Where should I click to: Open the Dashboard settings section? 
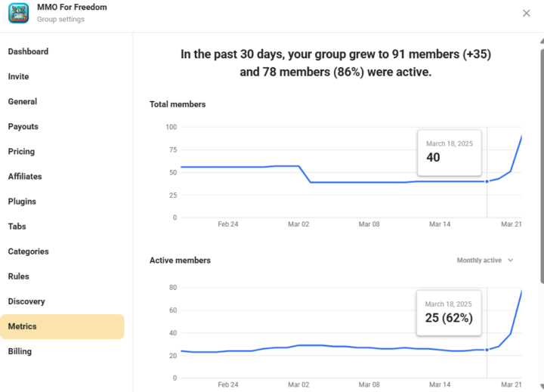[x=28, y=51]
